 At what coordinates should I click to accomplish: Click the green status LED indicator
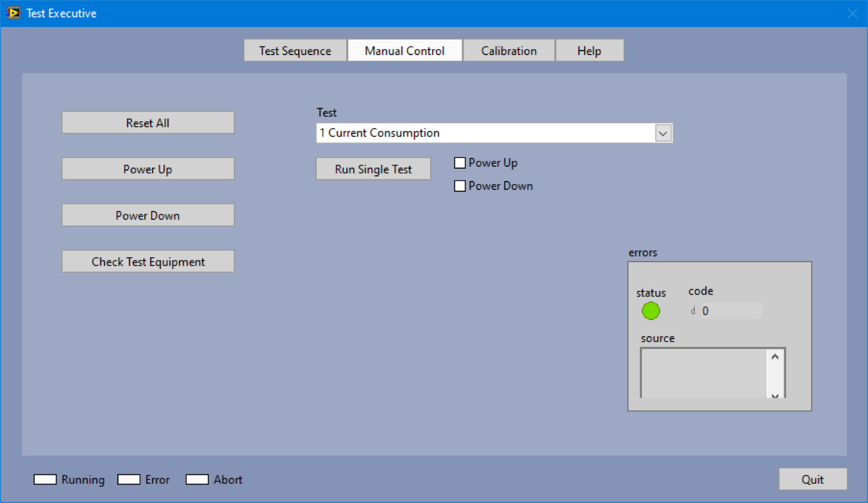click(x=651, y=311)
